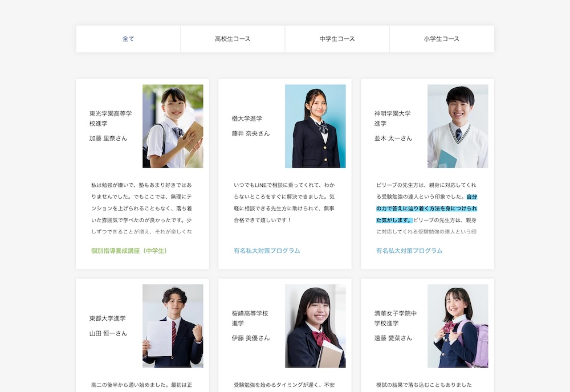Image resolution: width=570 pixels, height=392 pixels.
Task: Click the 檜大学進学 label
Action: (x=247, y=119)
